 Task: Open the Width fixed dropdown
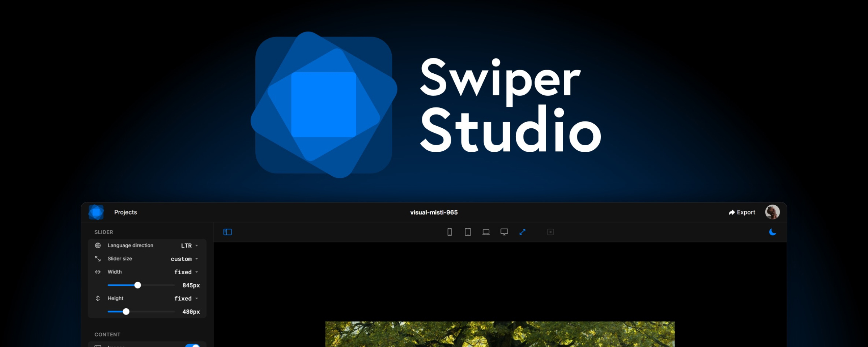[186, 272]
